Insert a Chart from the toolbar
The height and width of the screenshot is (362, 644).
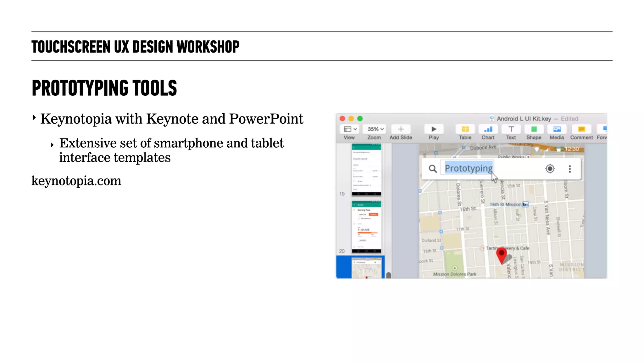click(488, 129)
